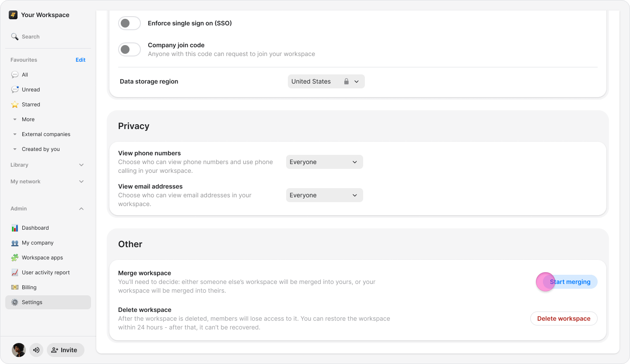Click the Data storage region label

(149, 81)
